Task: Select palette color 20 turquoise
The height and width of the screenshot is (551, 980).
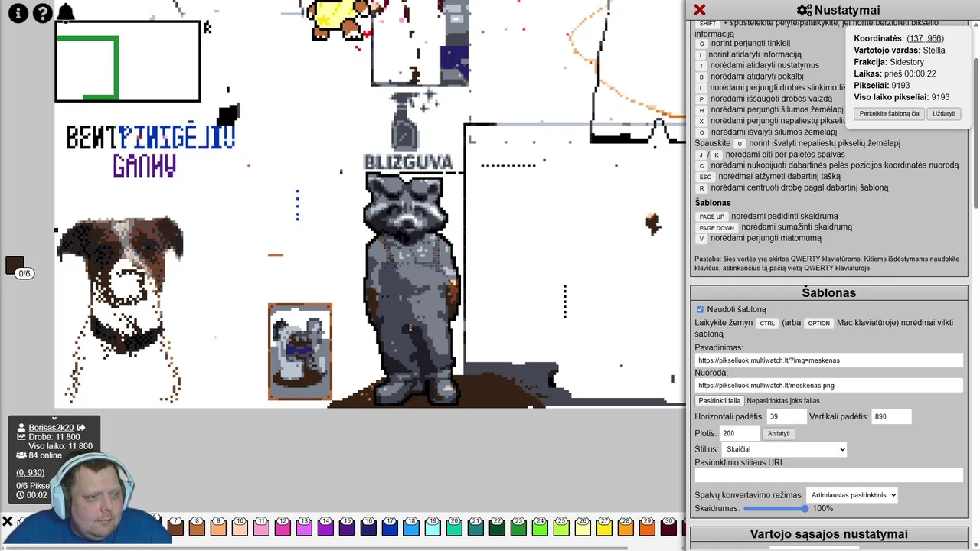Action: point(454,526)
